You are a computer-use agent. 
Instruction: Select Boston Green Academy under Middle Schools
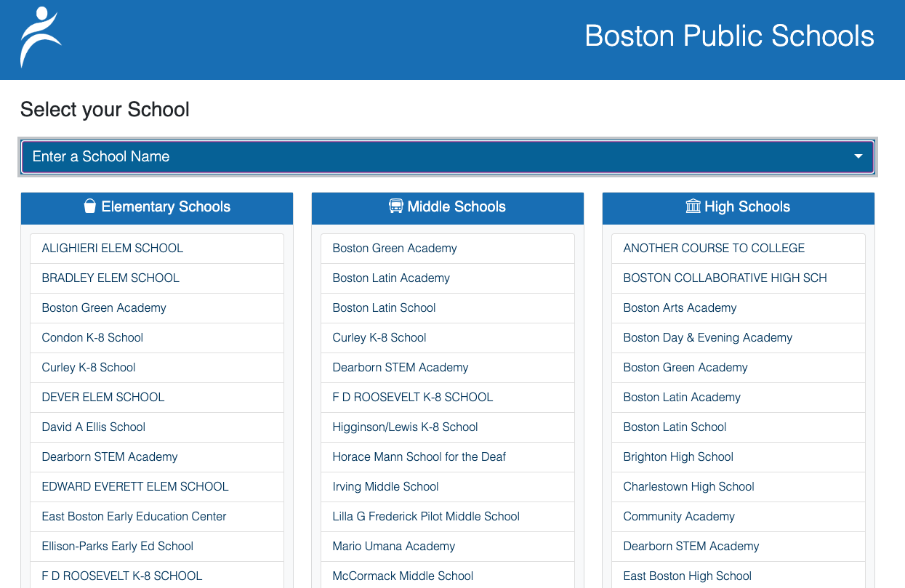pos(448,249)
